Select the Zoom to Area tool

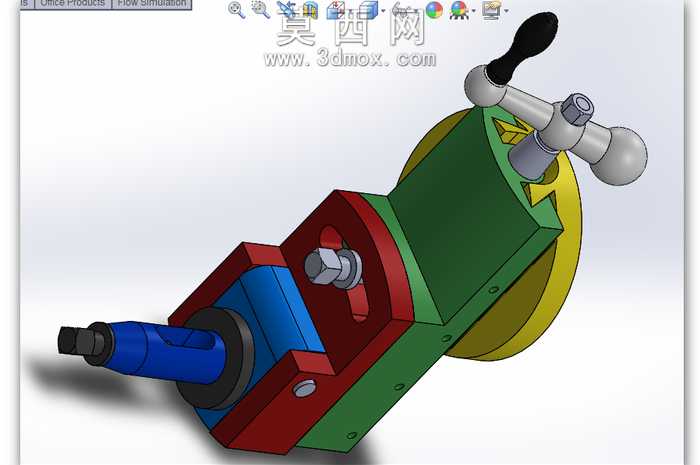tap(260, 10)
